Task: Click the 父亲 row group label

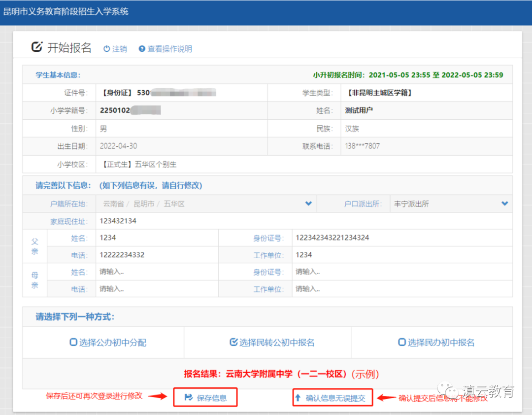Action: click(34, 246)
